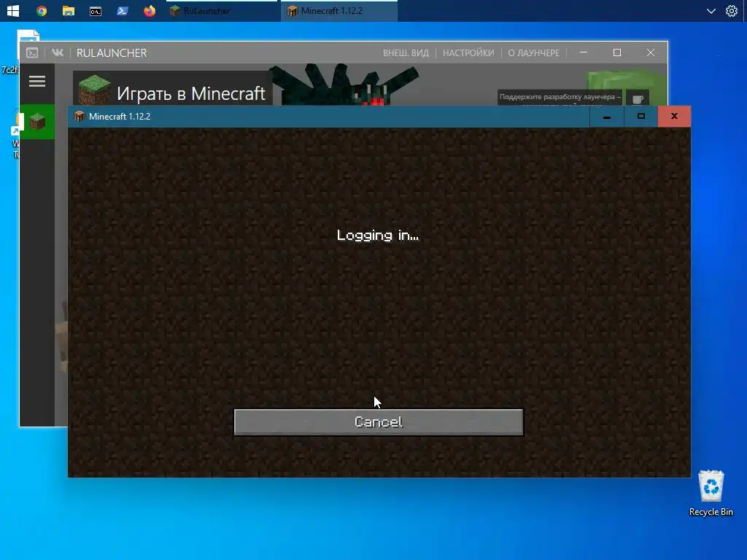Open the Recycle Bin desktop icon

[711, 494]
